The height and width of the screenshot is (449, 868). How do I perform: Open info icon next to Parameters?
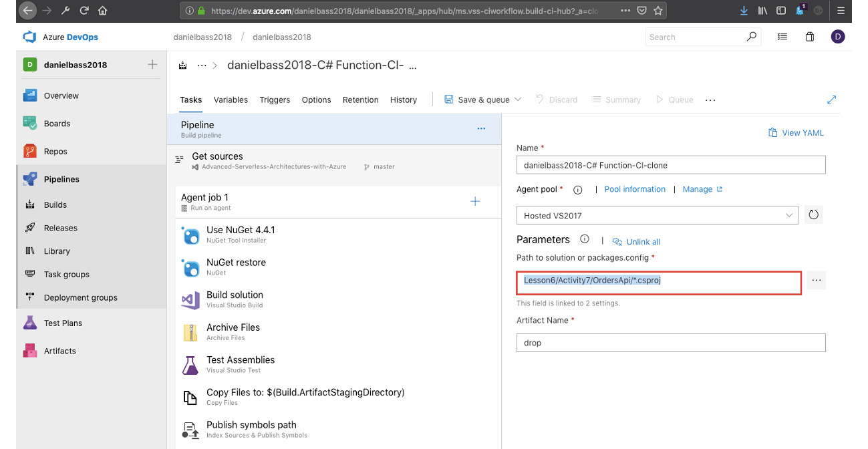pyautogui.click(x=585, y=239)
